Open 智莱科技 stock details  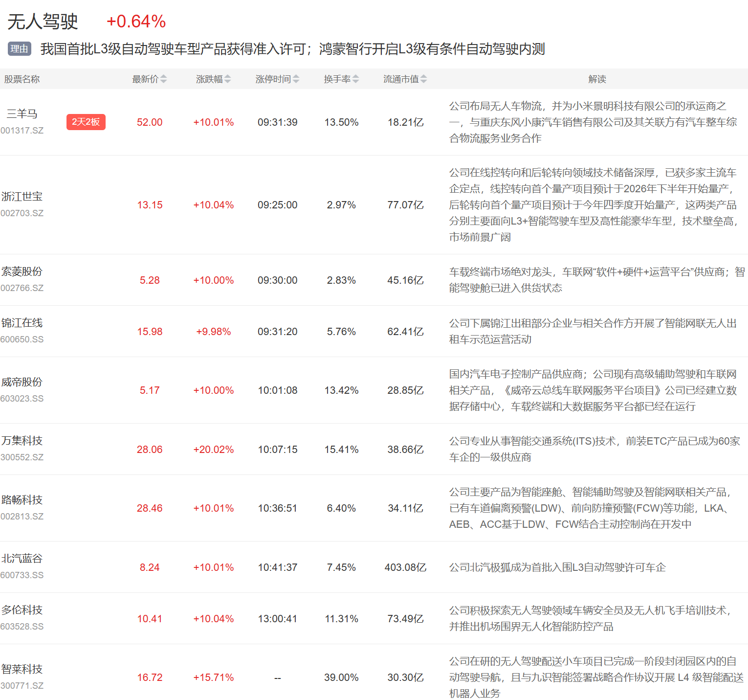coord(22,669)
